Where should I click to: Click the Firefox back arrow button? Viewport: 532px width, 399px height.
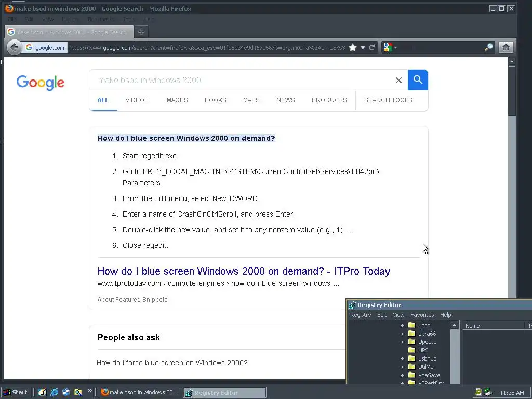[x=14, y=47]
